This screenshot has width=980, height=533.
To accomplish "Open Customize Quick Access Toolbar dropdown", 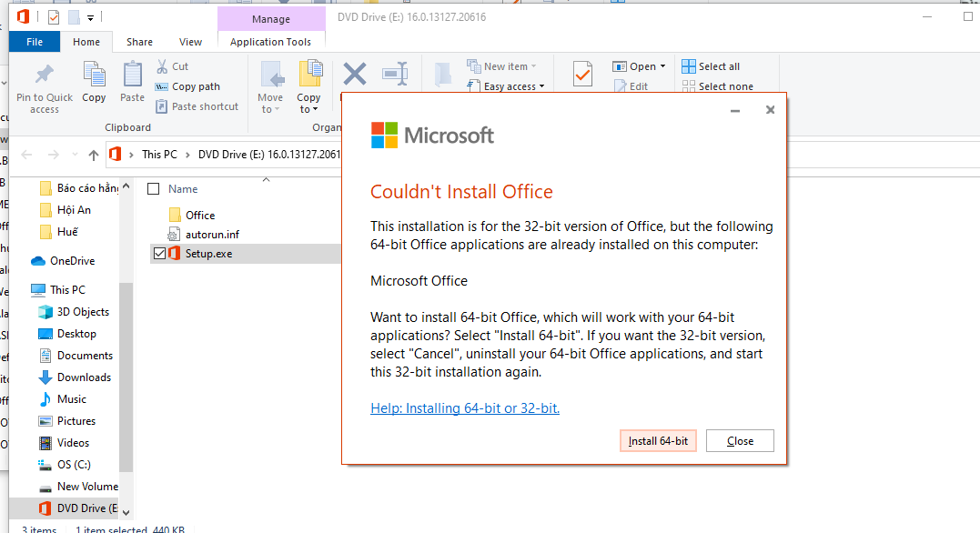I will (91, 18).
